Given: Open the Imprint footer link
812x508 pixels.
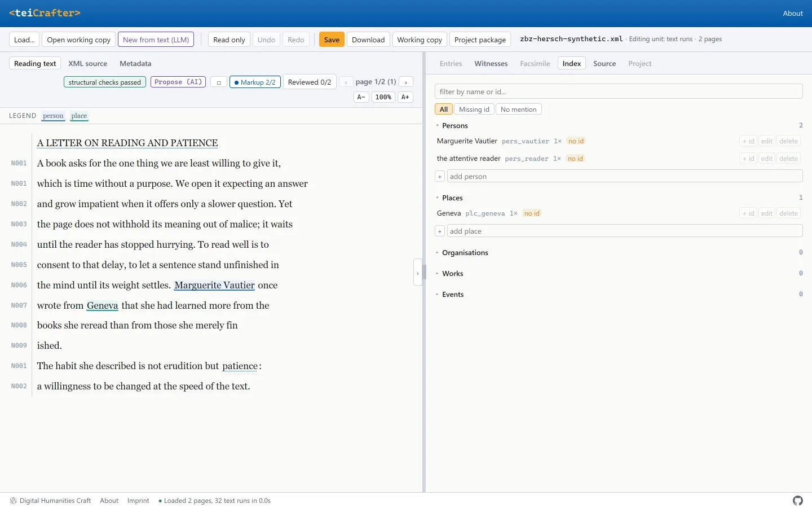Looking at the screenshot, I should [x=138, y=501].
